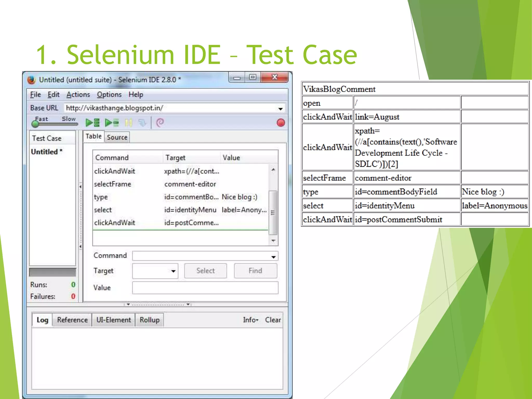Click the Find button
Image resolution: width=532 pixels, height=399 pixels.
255,271
